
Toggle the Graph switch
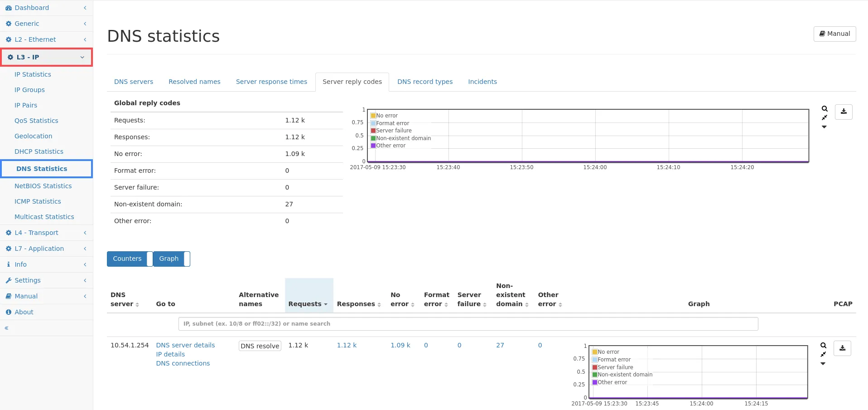[171, 259]
